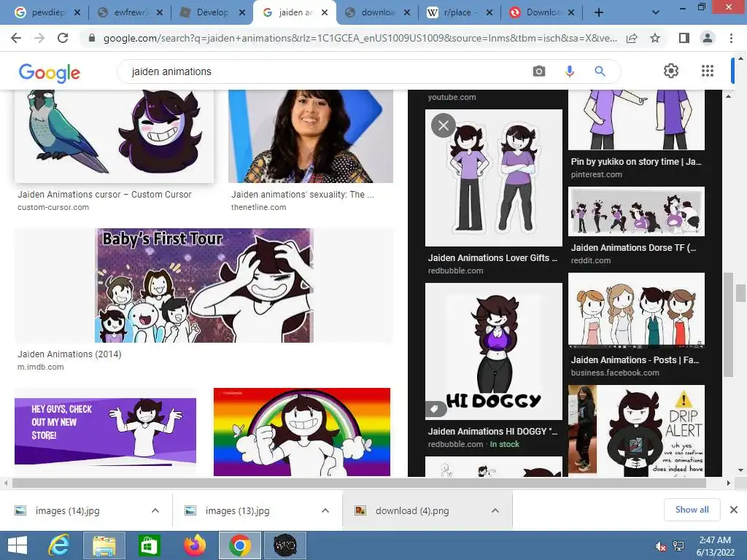747x560 pixels.
Task: Open a new browser tab
Action: (599, 12)
